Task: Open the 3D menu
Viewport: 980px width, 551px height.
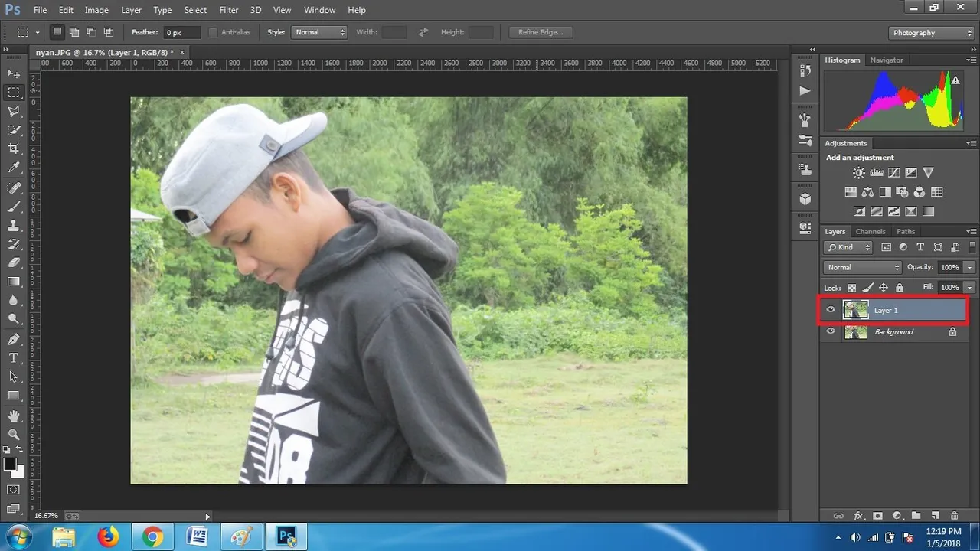Action: [256, 10]
